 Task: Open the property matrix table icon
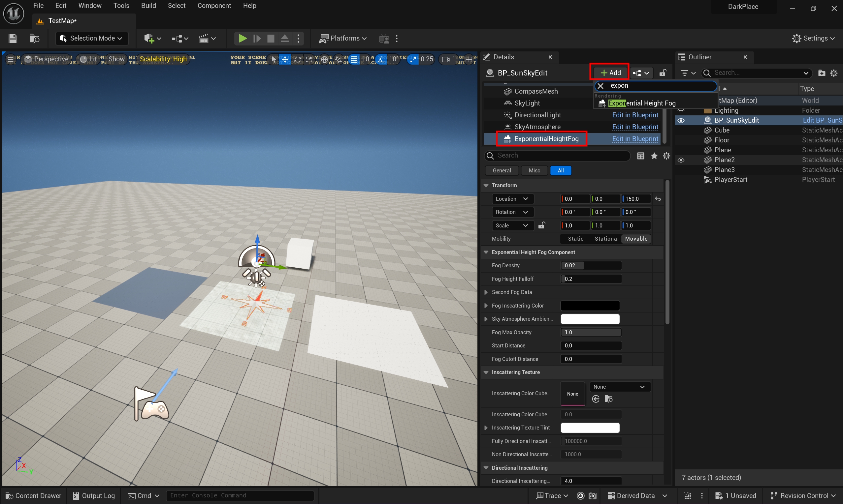point(640,156)
